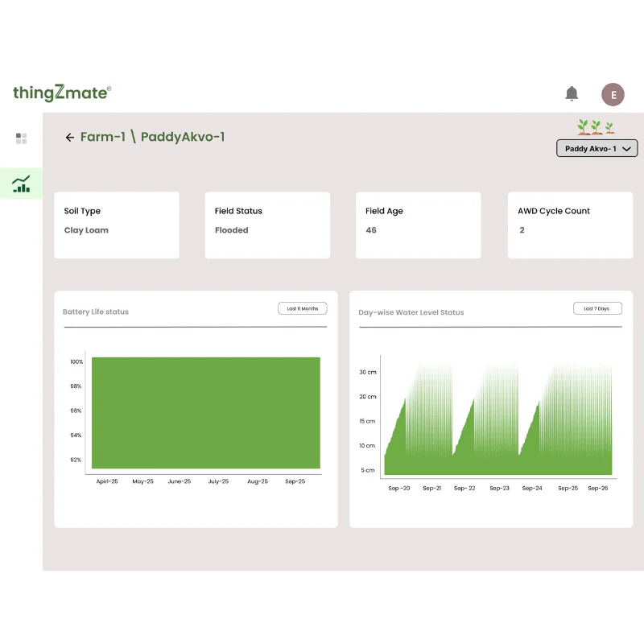Select the Field Status card

pyautogui.click(x=267, y=225)
